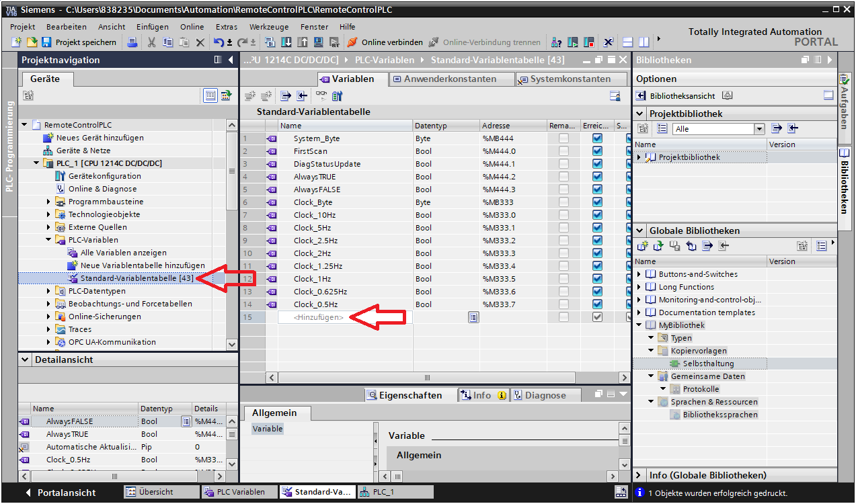Image resolution: width=856 pixels, height=504 pixels.
Task: Toggle Erreichbar checkbox for Clock_0.5Hz
Action: tap(597, 304)
